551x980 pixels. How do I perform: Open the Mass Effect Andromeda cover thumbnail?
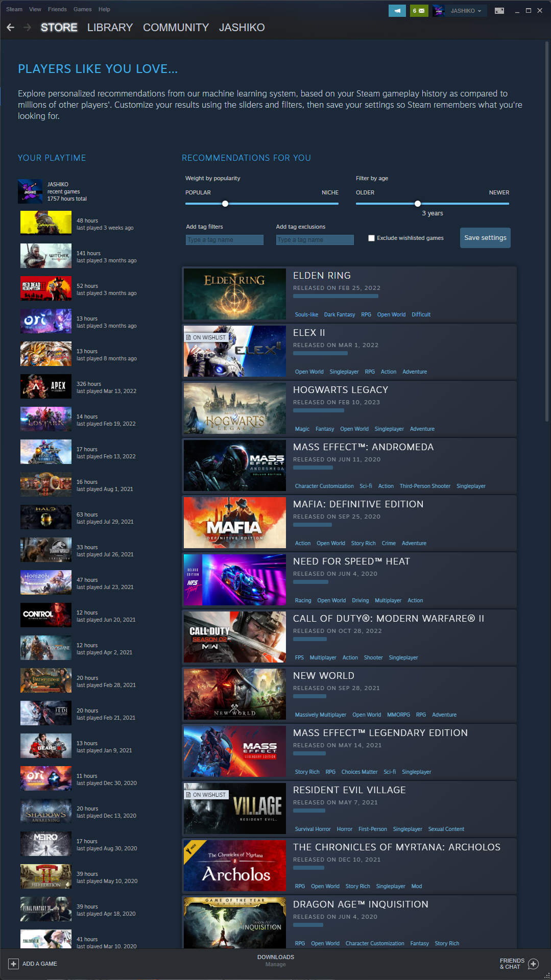[x=235, y=465]
